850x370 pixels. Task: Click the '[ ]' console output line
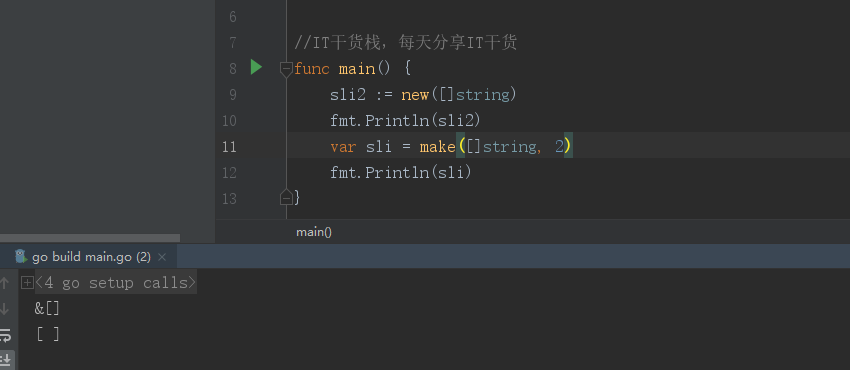pos(48,334)
